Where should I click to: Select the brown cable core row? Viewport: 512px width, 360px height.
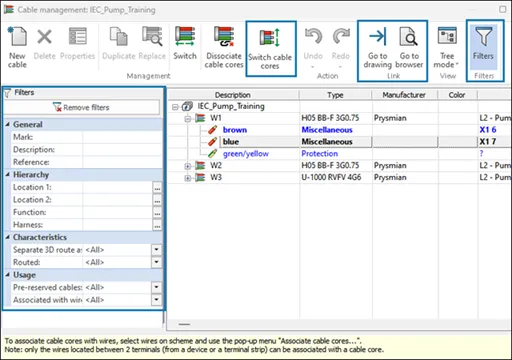[339, 130]
